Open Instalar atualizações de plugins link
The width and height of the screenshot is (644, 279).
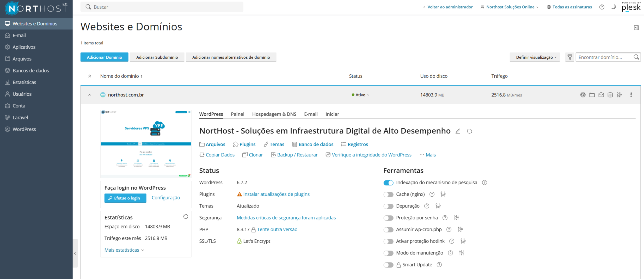pyautogui.click(x=276, y=194)
